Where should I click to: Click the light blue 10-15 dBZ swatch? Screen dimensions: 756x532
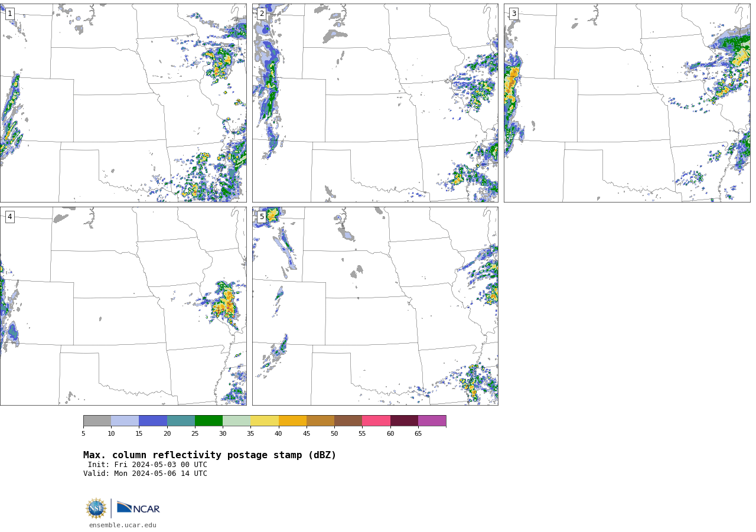[x=125, y=421]
